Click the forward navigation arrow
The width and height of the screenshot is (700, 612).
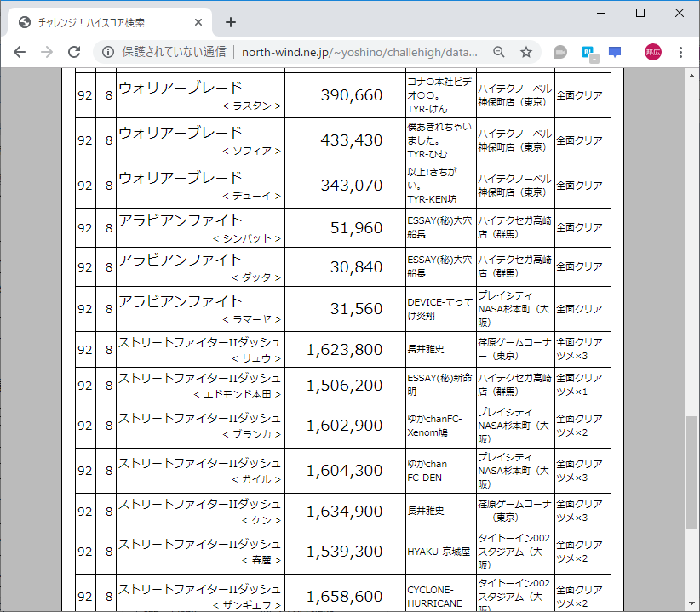[x=47, y=52]
